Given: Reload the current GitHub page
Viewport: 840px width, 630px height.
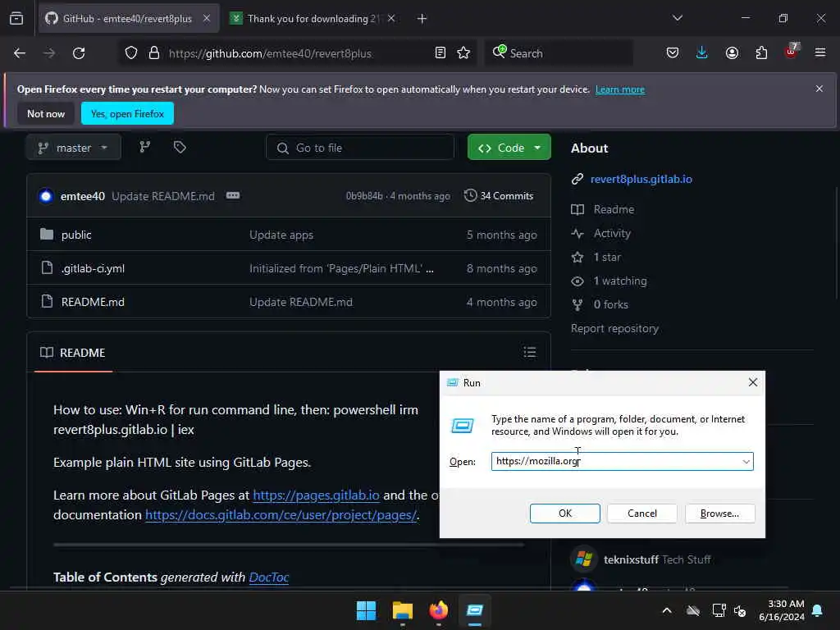Looking at the screenshot, I should pyautogui.click(x=79, y=53).
